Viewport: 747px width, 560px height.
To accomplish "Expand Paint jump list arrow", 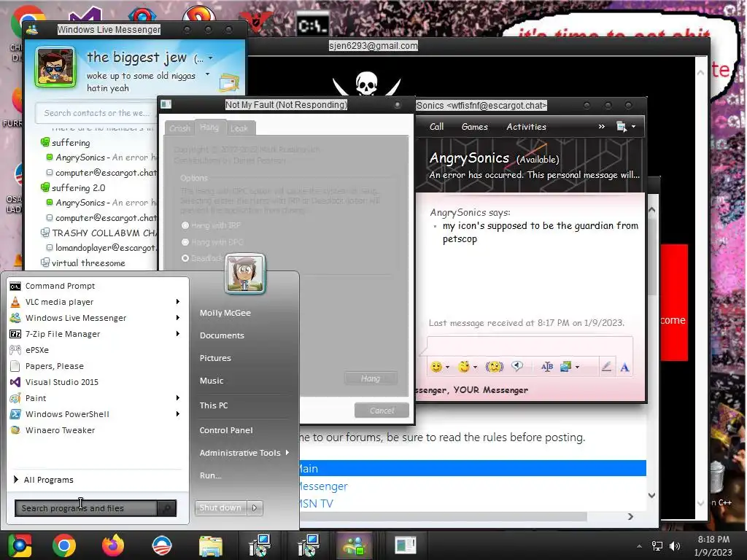I will 178,397.
